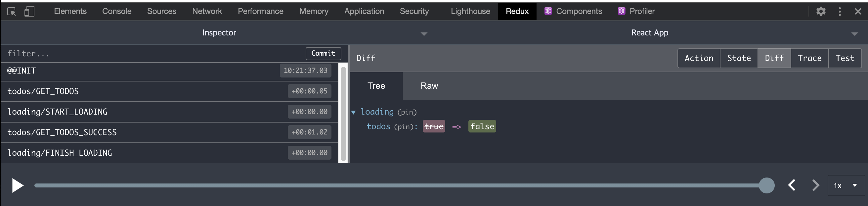Click the action list scrollbar
Image resolution: width=868 pixels, height=206 pixels.
click(343, 114)
